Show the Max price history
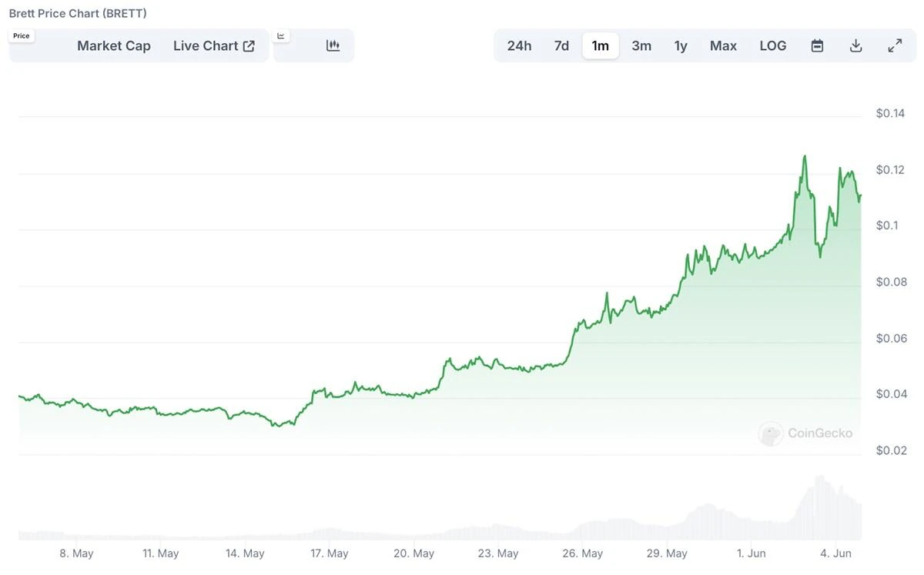Screen dimensions: 924x575 point(723,46)
